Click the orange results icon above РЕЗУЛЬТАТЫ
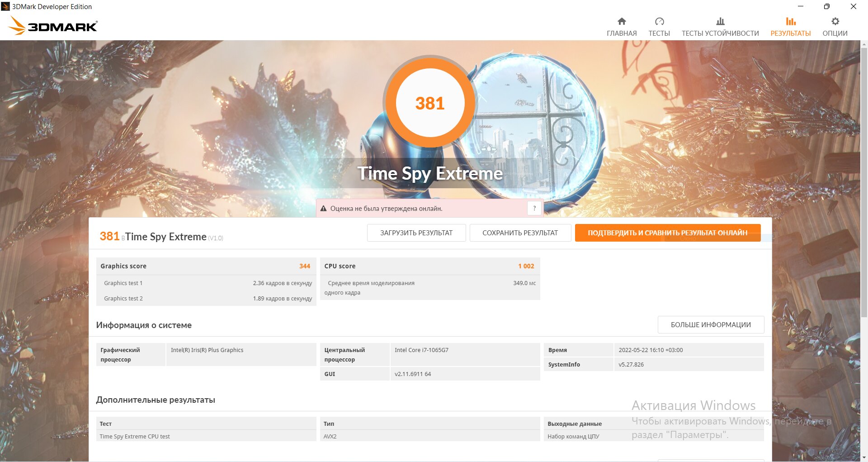 (x=791, y=21)
